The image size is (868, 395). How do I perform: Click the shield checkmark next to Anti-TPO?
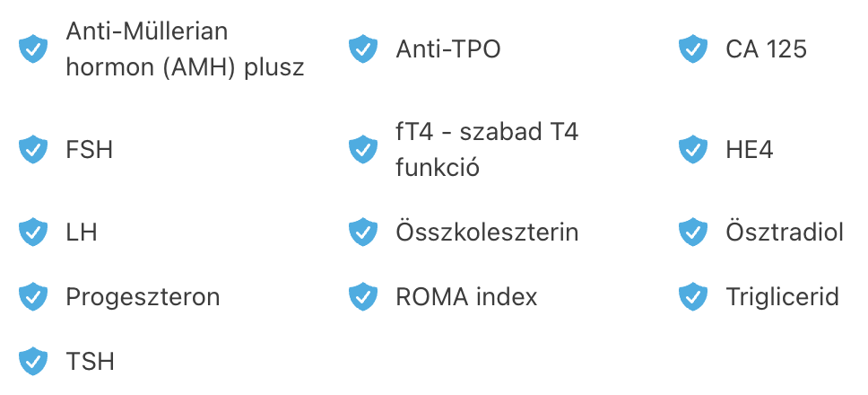pyautogui.click(x=363, y=48)
